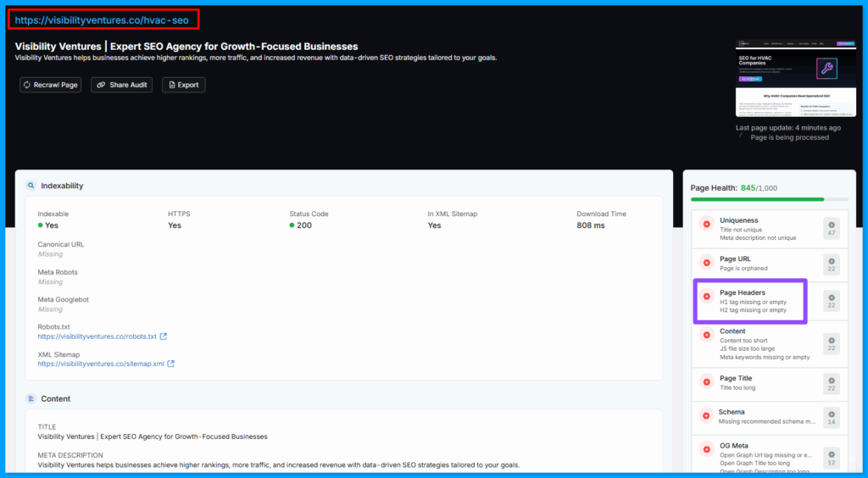Click the Export button
868x478 pixels.
pyautogui.click(x=184, y=85)
